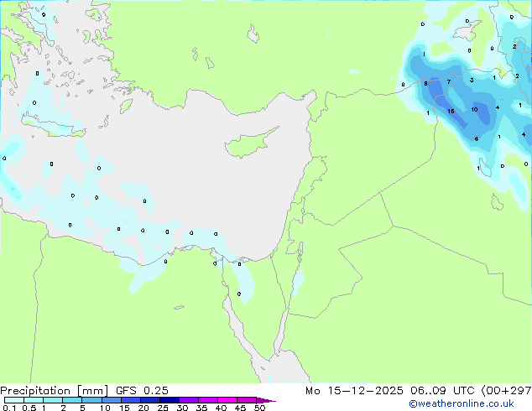This screenshot has height=411, width=532.
Task: Click the legend arrow tip beyond 50
Action: 266,400
